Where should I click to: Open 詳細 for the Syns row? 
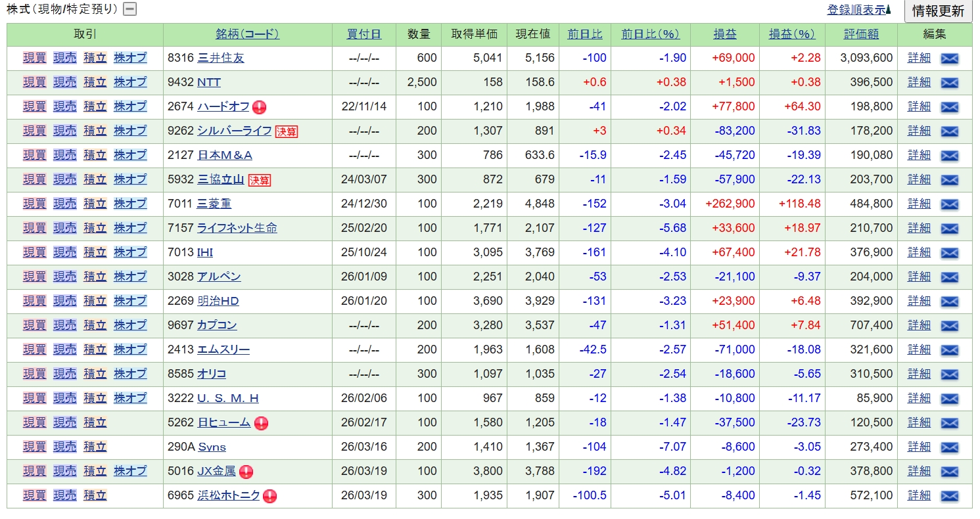[919, 447]
